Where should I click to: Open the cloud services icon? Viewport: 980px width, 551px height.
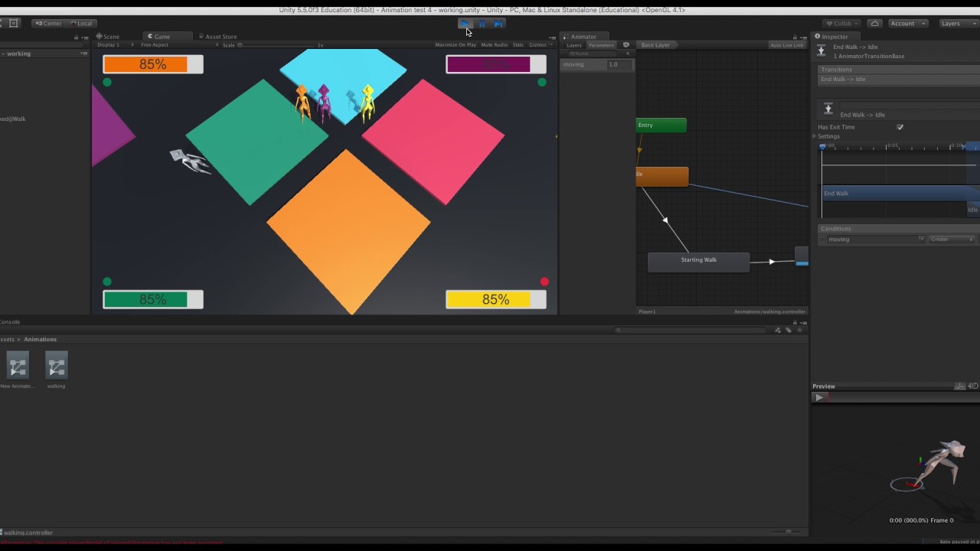coord(875,24)
